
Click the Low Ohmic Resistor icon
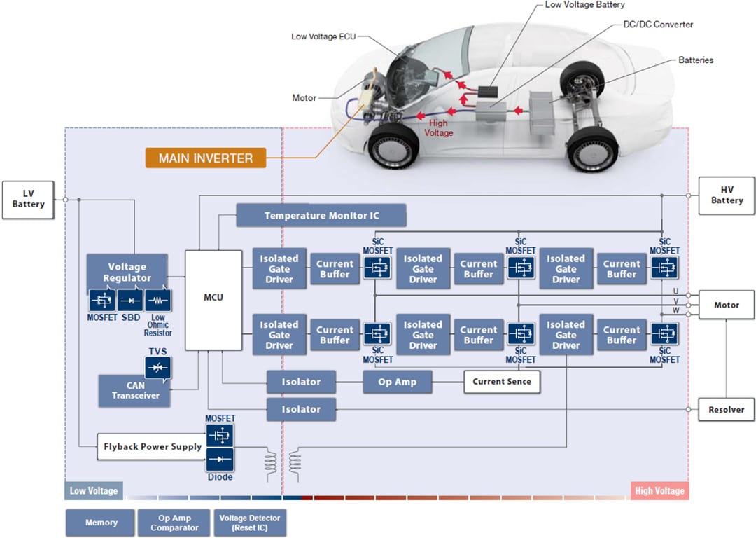tap(158, 301)
